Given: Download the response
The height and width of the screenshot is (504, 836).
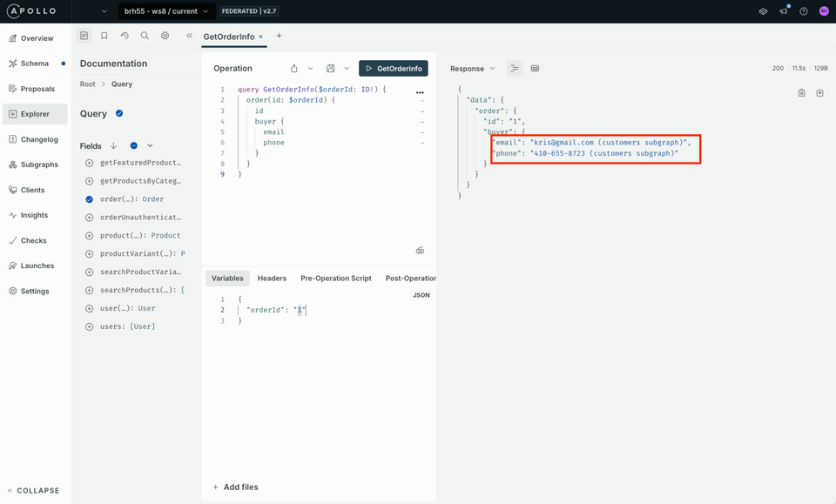Looking at the screenshot, I should click(x=819, y=93).
